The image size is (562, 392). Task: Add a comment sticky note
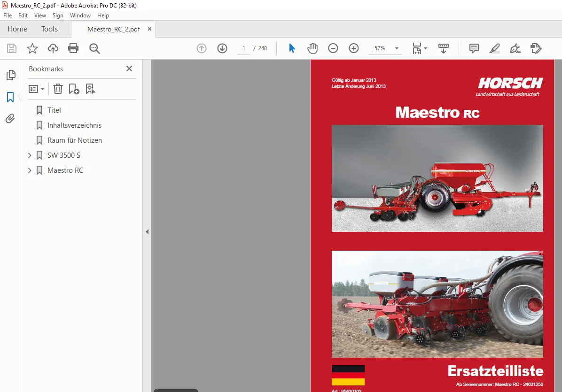click(x=474, y=48)
